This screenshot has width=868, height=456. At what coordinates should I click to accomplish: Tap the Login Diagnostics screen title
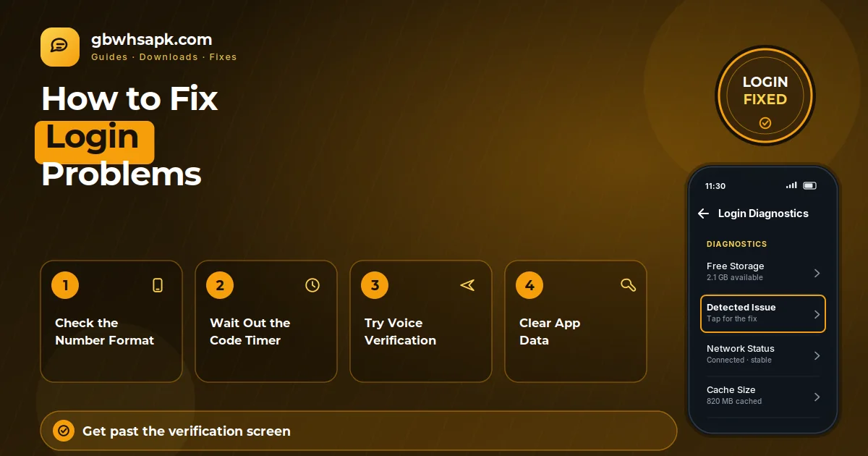point(763,214)
